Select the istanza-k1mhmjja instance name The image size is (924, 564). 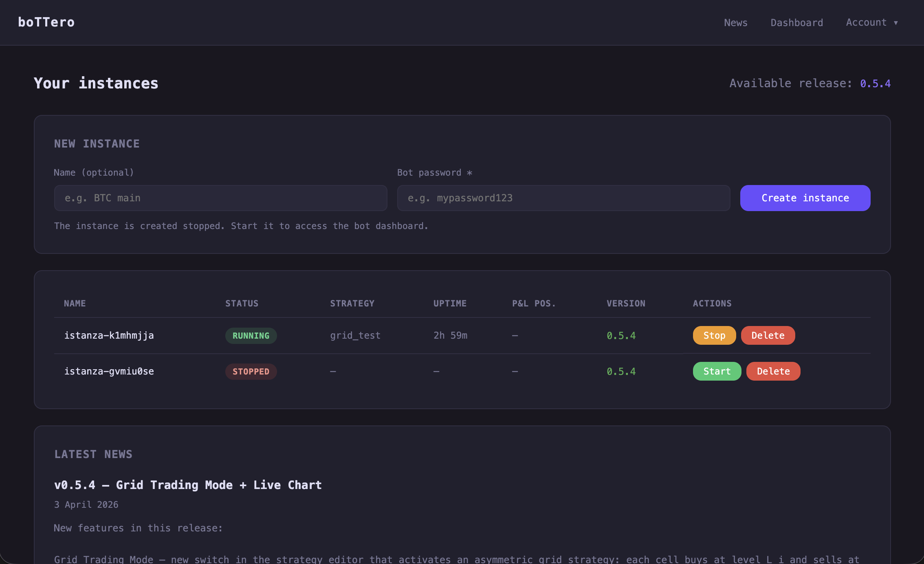[109, 335]
